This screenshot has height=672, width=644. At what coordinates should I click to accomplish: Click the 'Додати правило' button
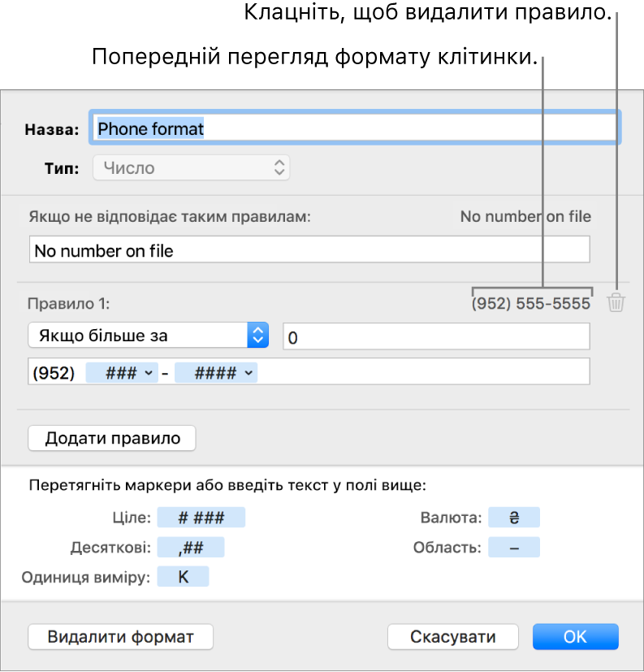click(112, 438)
